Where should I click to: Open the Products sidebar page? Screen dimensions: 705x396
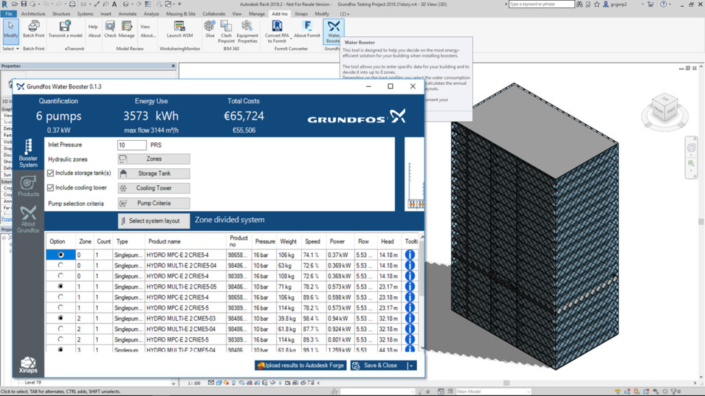point(28,186)
